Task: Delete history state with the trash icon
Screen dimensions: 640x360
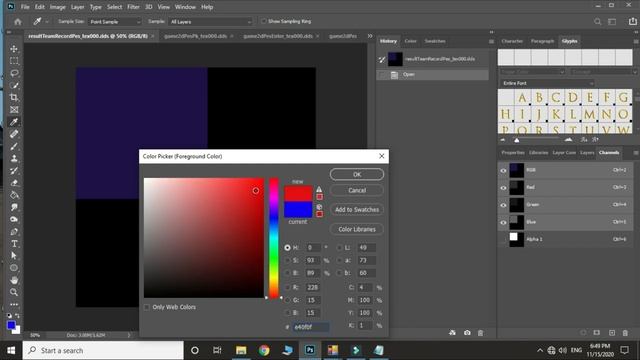Action: [480, 333]
